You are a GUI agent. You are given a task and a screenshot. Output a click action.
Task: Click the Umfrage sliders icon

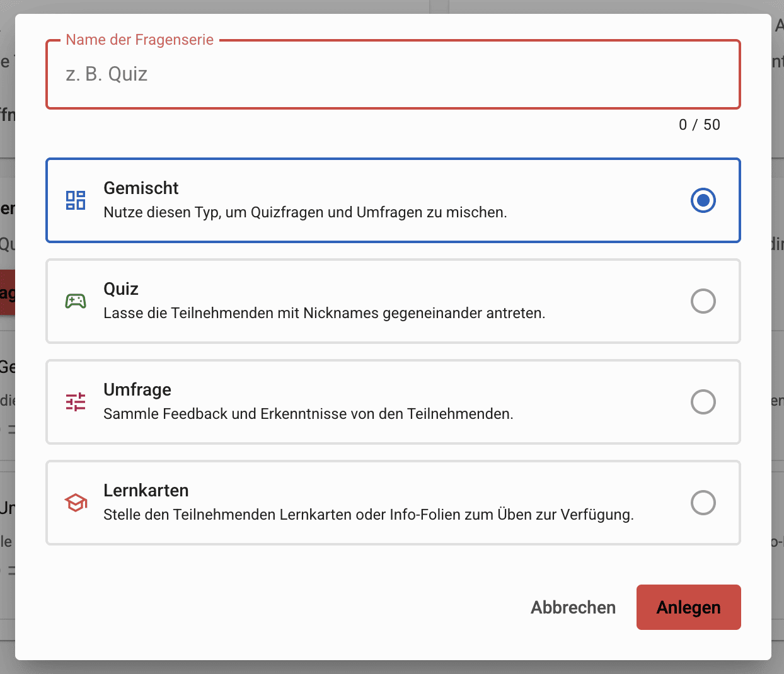[x=76, y=402]
